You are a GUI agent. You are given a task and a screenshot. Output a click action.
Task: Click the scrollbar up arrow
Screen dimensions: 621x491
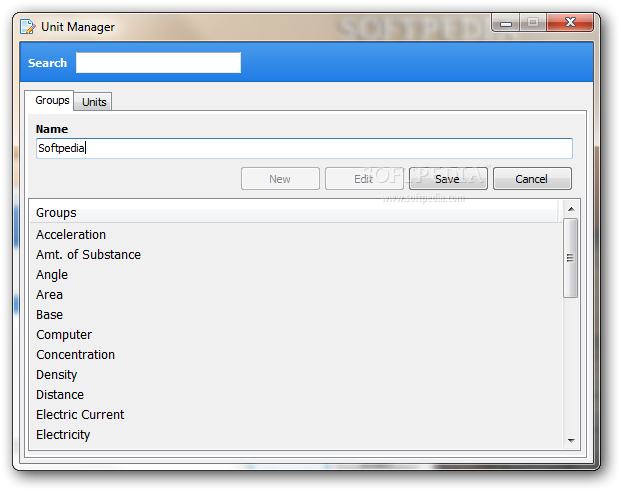tap(571, 209)
